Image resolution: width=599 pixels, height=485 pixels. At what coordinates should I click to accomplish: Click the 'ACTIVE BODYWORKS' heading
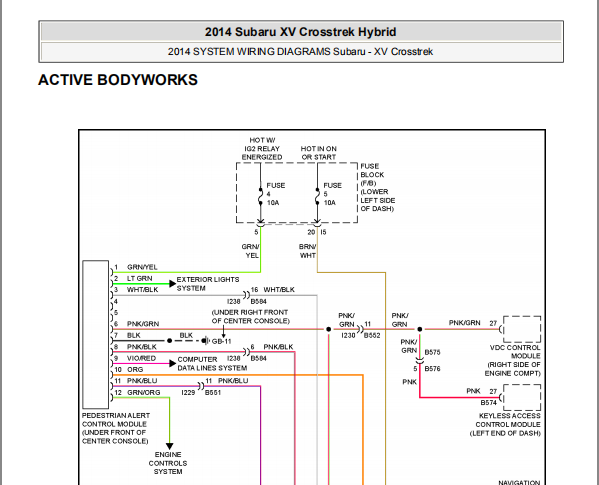tap(118, 80)
